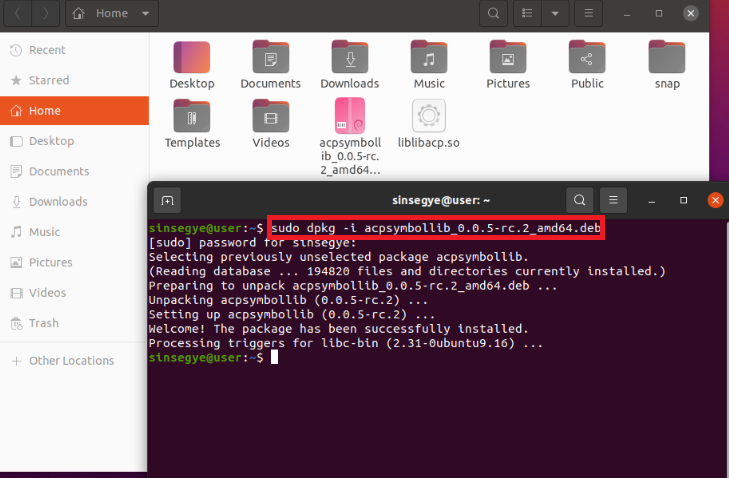Select the snap folder icon
729x478 pixels.
(667, 57)
